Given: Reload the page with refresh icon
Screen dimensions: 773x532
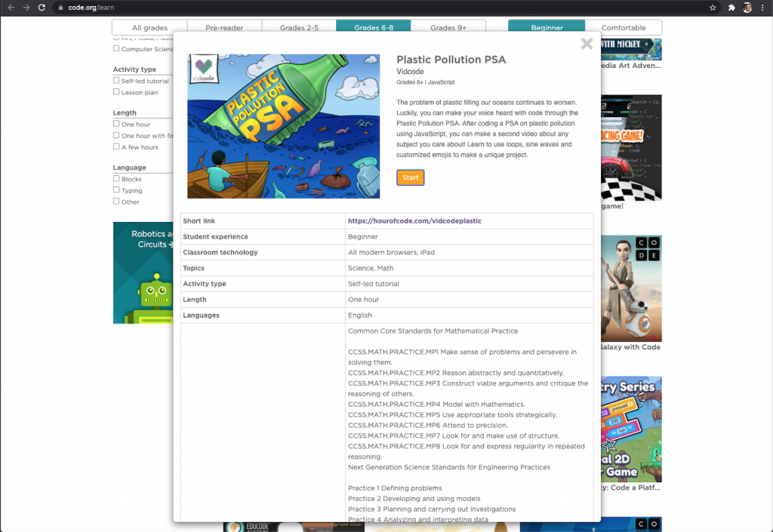Looking at the screenshot, I should coord(42,8).
